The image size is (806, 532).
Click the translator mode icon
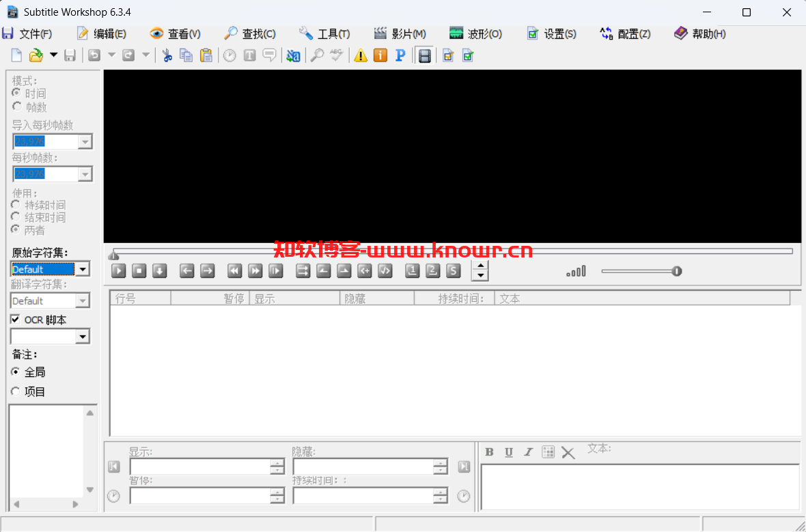pyautogui.click(x=294, y=55)
